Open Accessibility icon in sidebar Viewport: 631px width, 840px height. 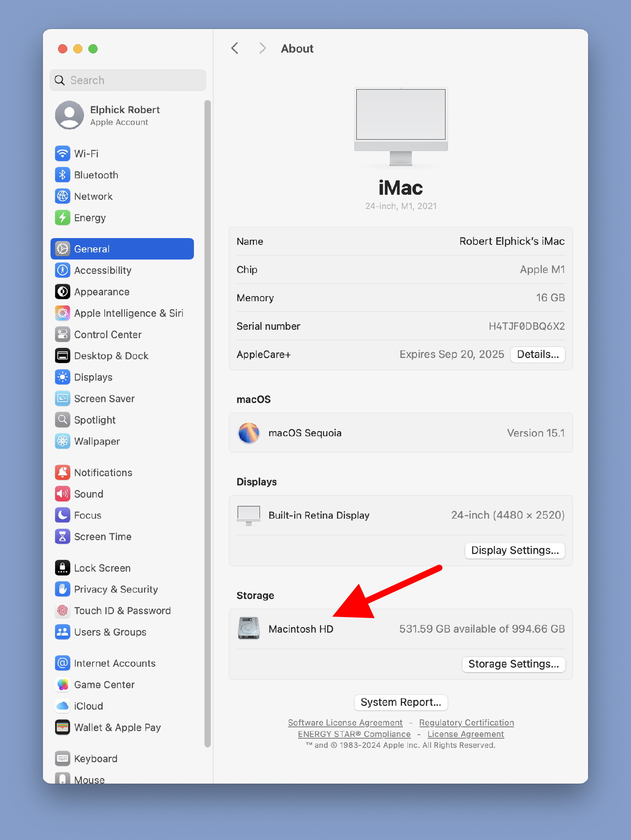click(63, 270)
